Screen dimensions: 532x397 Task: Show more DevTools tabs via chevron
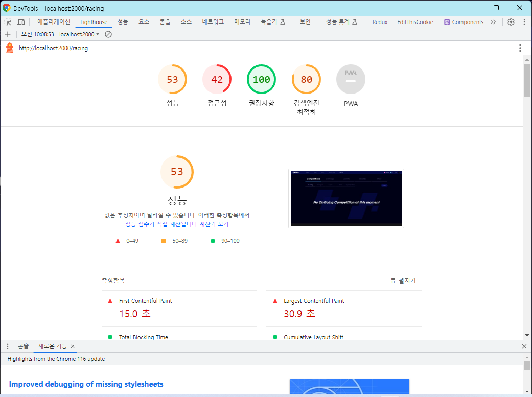coord(493,22)
